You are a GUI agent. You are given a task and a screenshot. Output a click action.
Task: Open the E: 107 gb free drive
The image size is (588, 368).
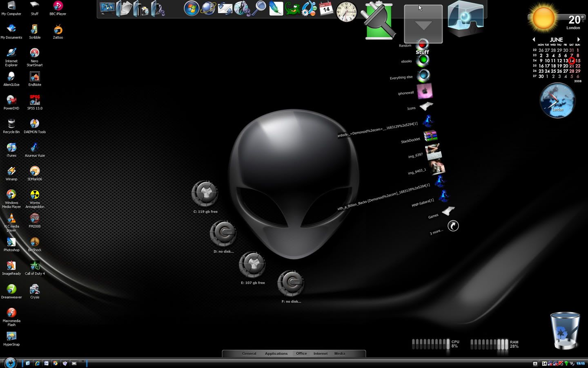click(x=252, y=265)
